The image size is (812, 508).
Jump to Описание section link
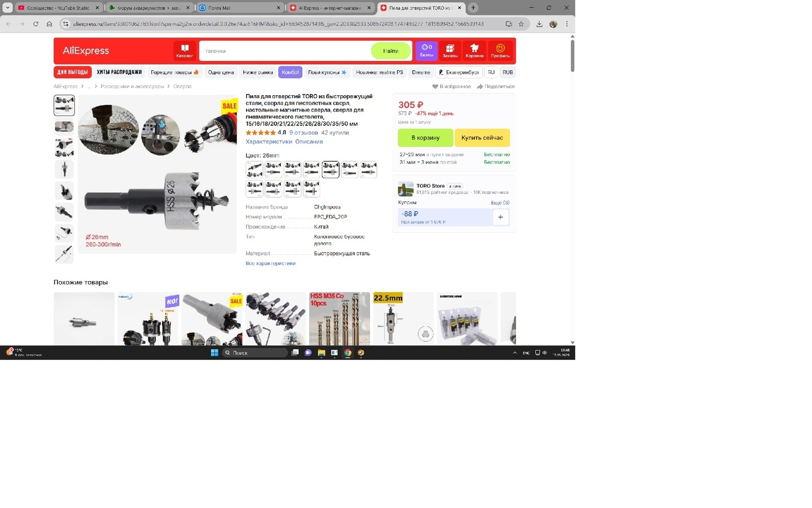point(309,142)
